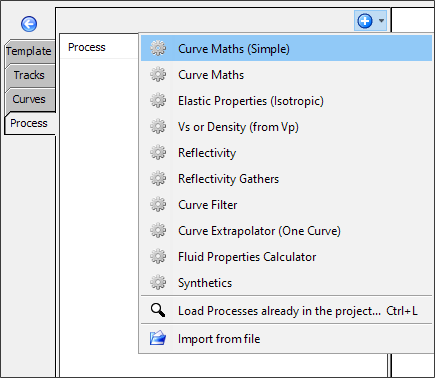Click the gear icon beside Reflectivity Gathers

coord(158,179)
